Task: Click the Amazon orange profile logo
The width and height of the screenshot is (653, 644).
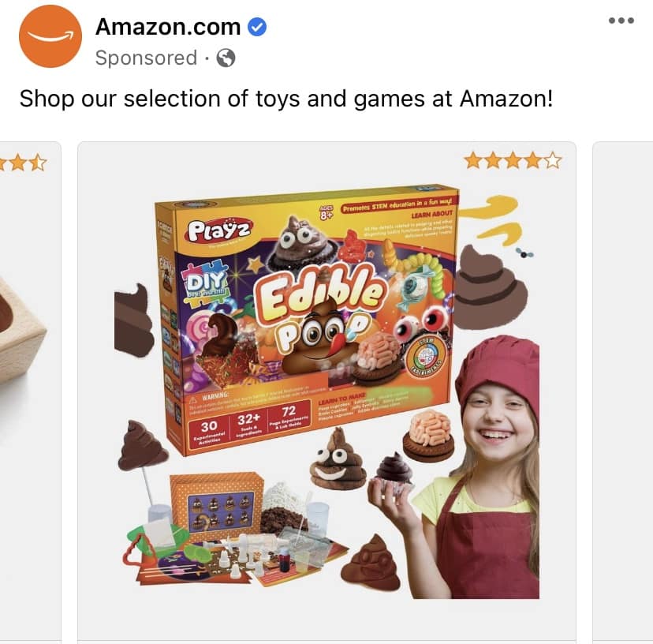Action: coord(50,36)
